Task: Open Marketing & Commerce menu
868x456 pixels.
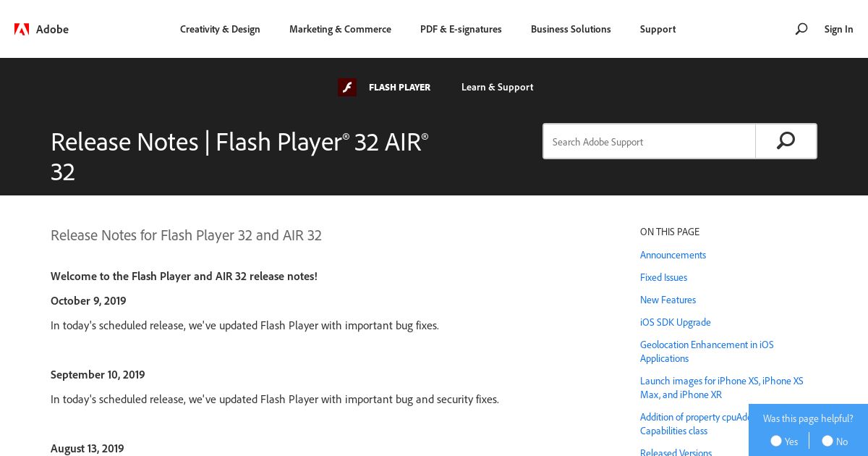Action: click(340, 29)
